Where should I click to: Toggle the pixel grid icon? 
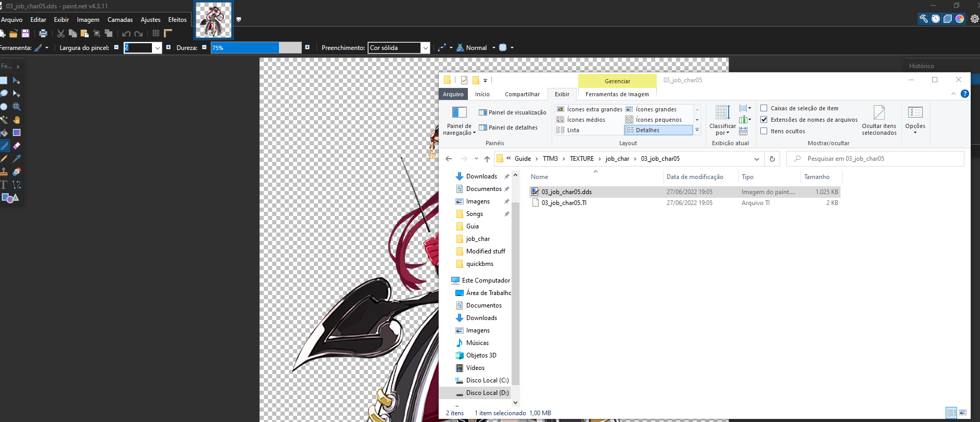pyautogui.click(x=156, y=33)
